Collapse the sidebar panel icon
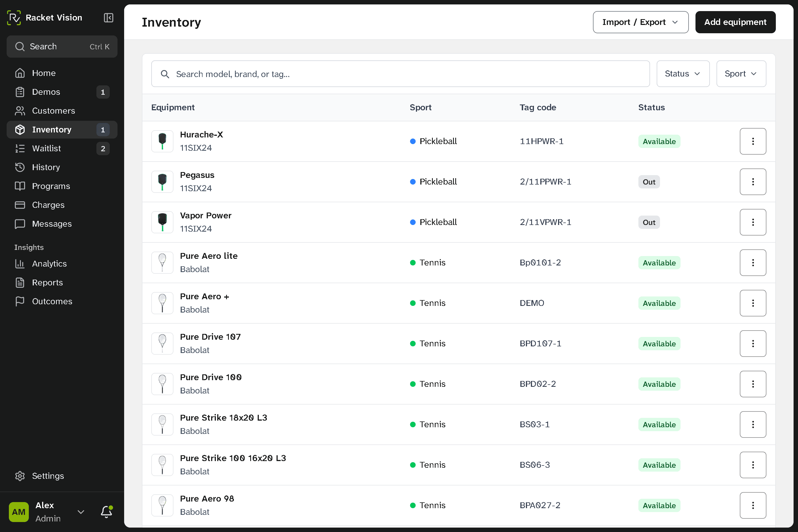The image size is (798, 532). click(x=109, y=18)
